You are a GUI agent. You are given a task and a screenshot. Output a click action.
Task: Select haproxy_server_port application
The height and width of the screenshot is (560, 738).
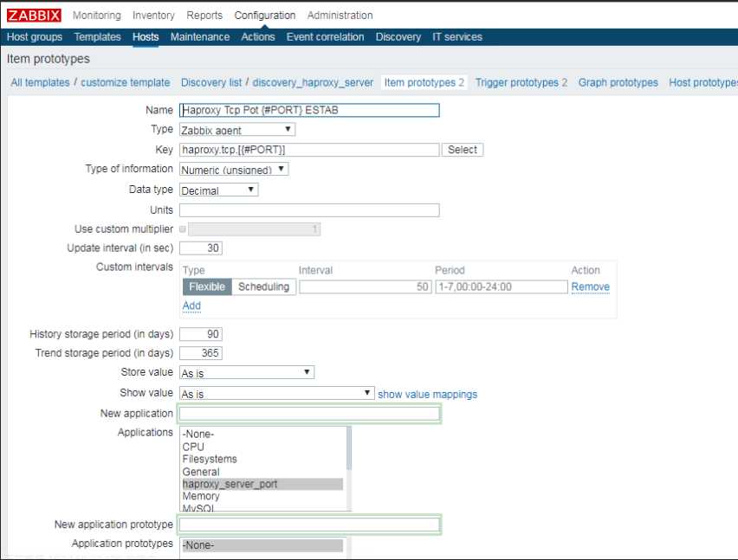(262, 484)
